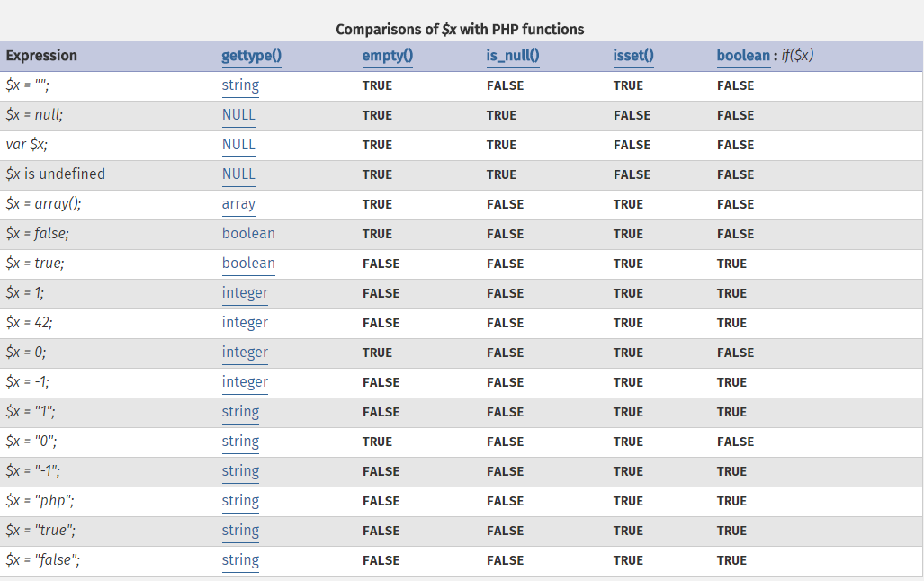The width and height of the screenshot is (924, 581).
Task: Follow the string link for $x = "php"
Action: 240,501
